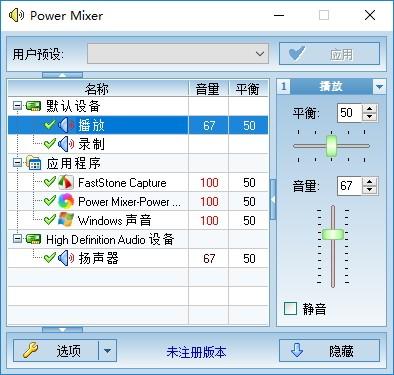394x375 pixels.
Task: Click the 应用程序 group icon
Action: [33, 163]
